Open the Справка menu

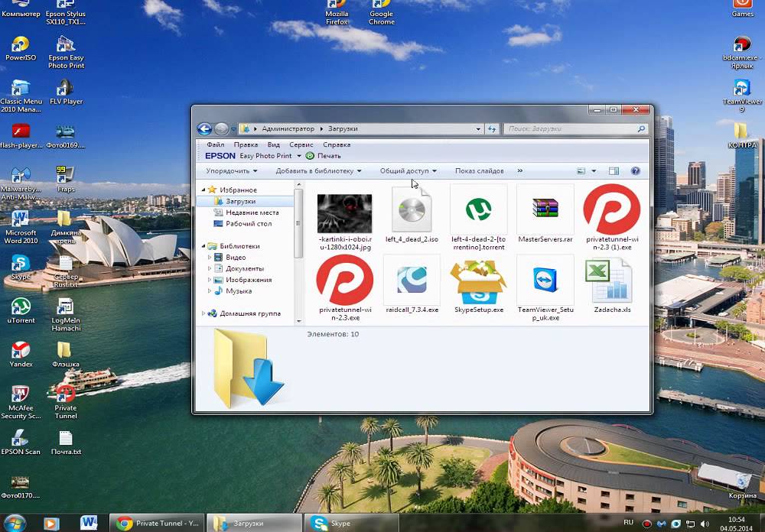coord(337,144)
